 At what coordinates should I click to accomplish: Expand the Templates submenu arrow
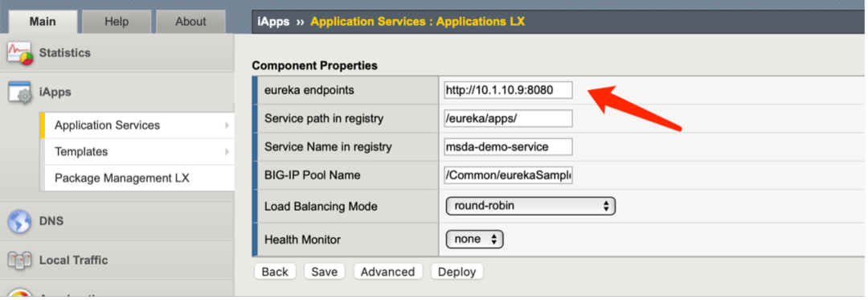[227, 152]
